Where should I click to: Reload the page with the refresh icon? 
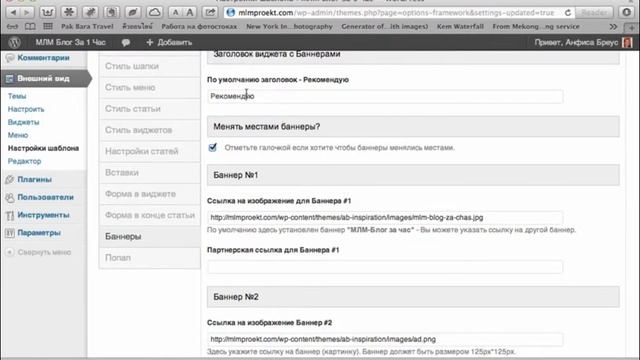click(x=568, y=13)
